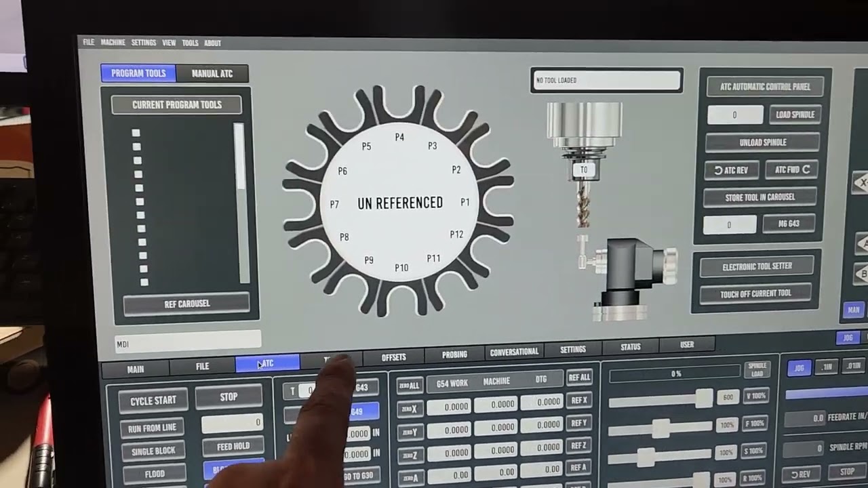Viewport: 868px width, 488px height.
Task: Click the tool number field beside M6 G43
Action: click(x=729, y=225)
